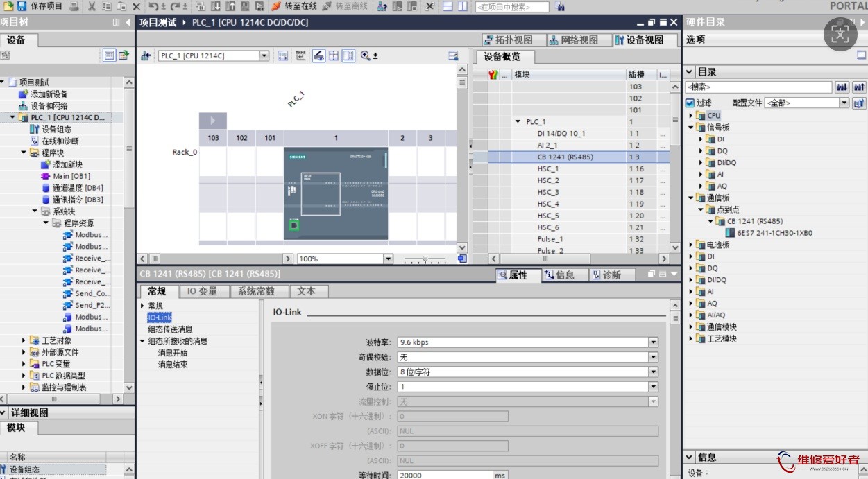Click the zoom magnifier icon in device view
The width and height of the screenshot is (868, 479).
[x=366, y=55]
